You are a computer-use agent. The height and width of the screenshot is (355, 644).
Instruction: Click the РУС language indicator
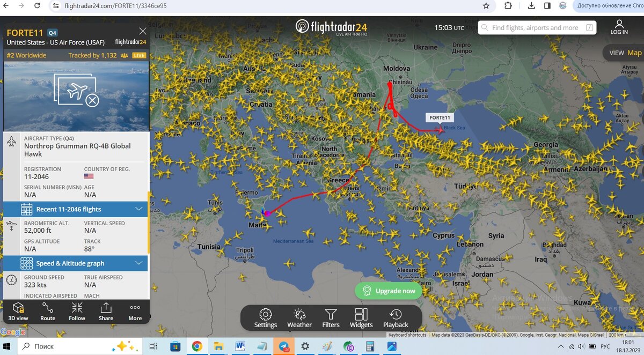(x=605, y=346)
